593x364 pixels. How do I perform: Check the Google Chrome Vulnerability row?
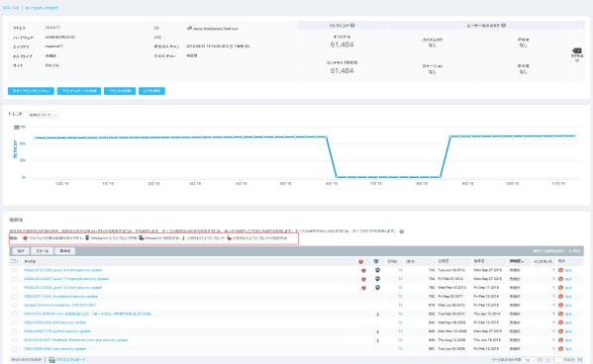[x=15, y=305]
